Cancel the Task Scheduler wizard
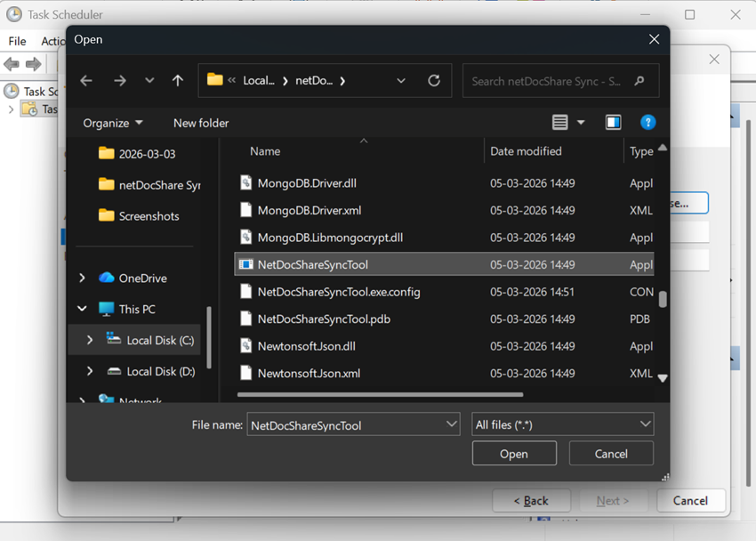The height and width of the screenshot is (541, 756). click(x=690, y=500)
